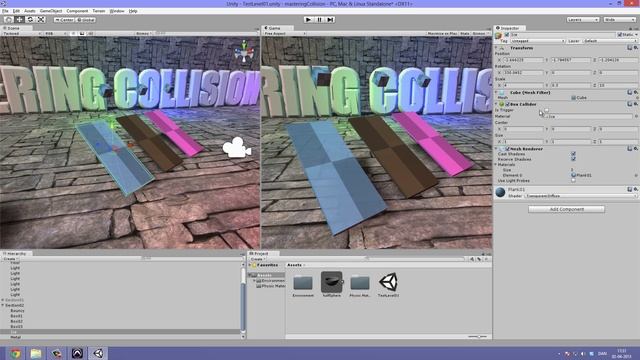
Task: Open the GameObject menu
Action: (x=51, y=11)
